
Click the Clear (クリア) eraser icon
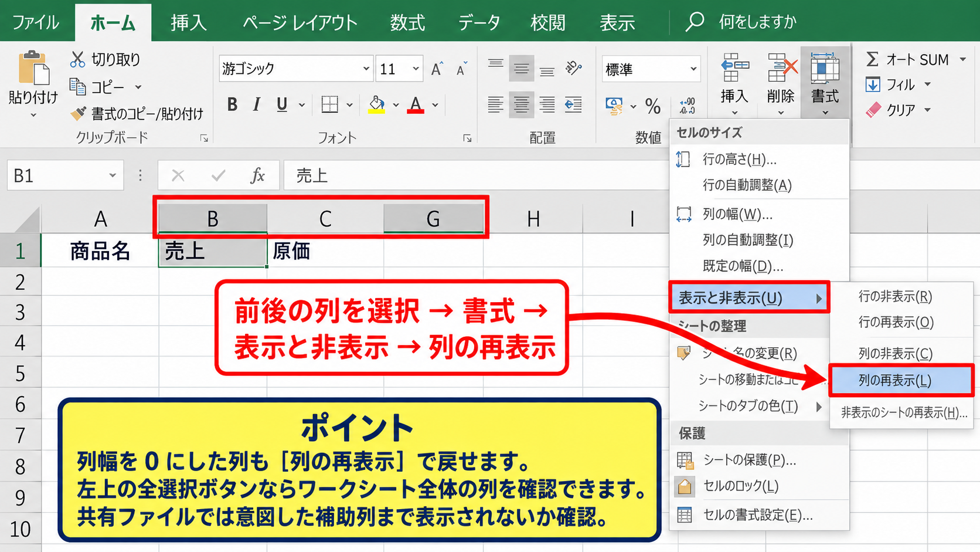click(x=873, y=110)
